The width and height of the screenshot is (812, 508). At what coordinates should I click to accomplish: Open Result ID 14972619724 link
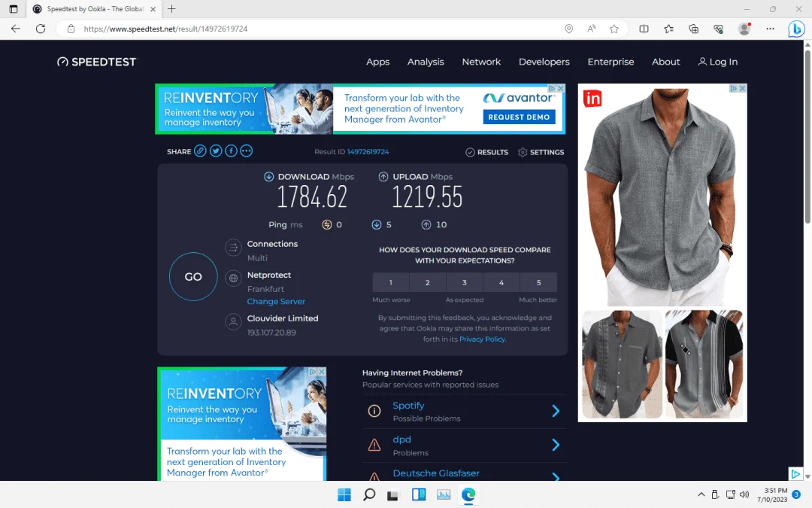tap(368, 151)
